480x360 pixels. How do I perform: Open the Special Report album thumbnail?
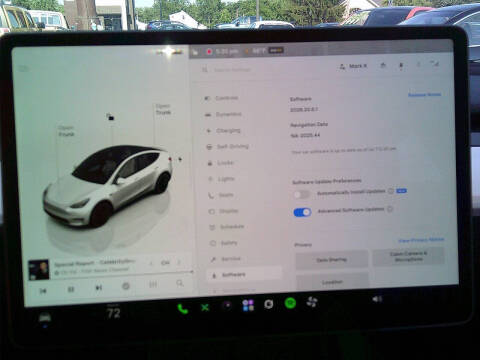39,270
